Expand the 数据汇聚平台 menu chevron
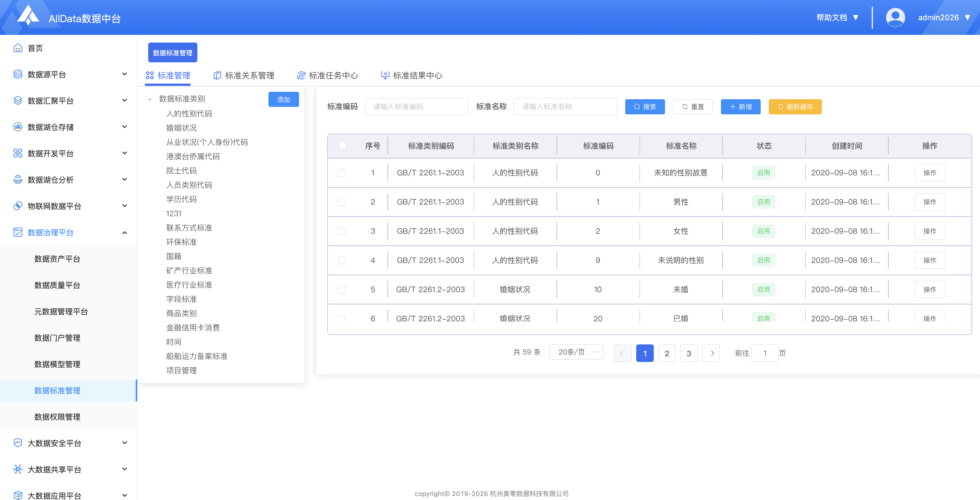The width and height of the screenshot is (980, 500). (124, 100)
